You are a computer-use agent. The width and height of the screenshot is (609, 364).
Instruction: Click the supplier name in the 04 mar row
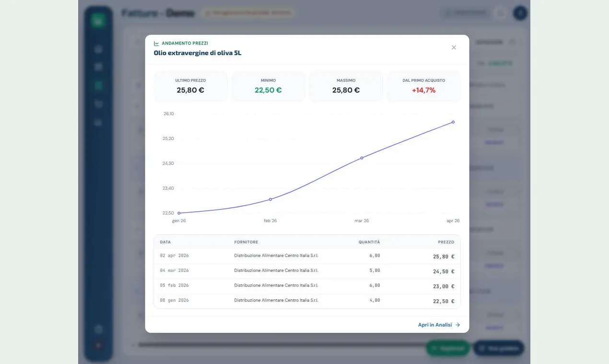coord(276,271)
